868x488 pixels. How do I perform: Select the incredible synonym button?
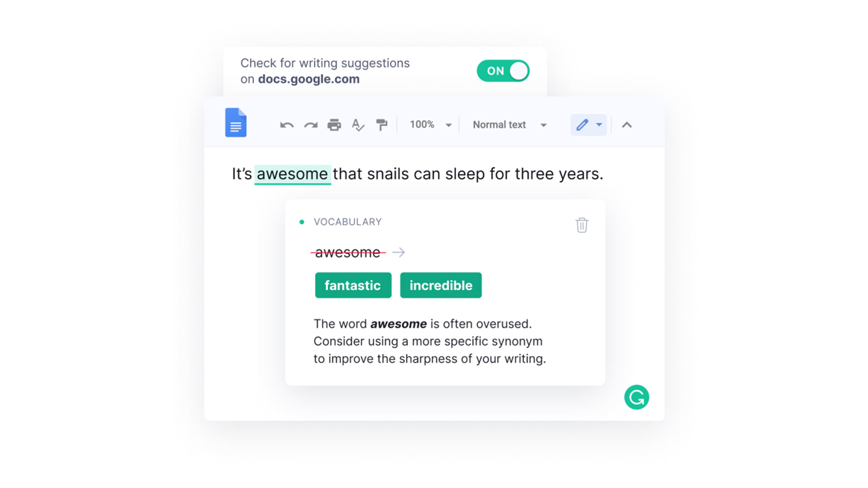[441, 286]
